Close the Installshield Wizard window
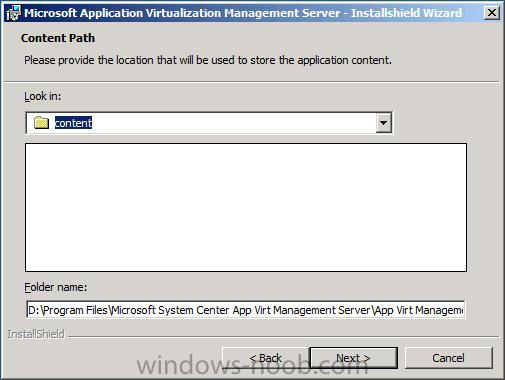505x380 pixels. [x=492, y=13]
